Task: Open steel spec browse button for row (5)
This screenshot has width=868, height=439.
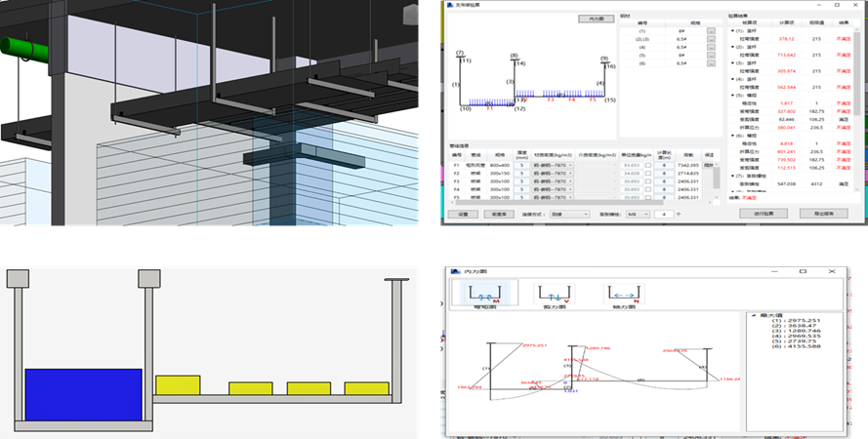Action: (x=710, y=56)
